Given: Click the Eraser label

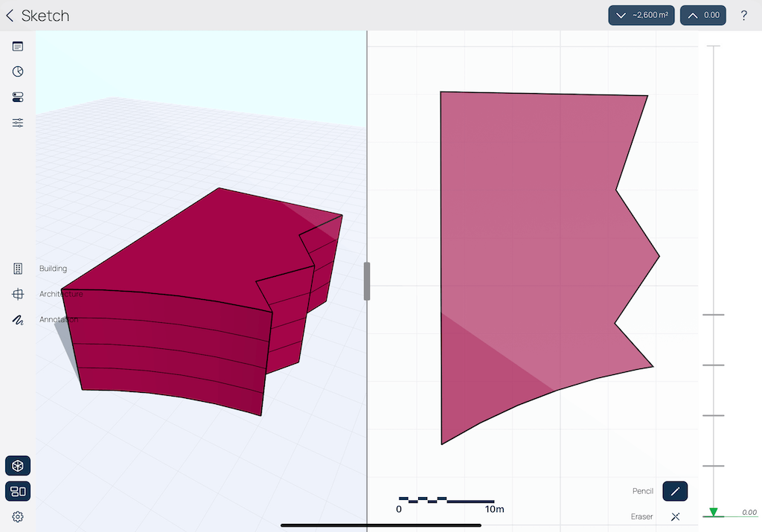Looking at the screenshot, I should pos(641,516).
